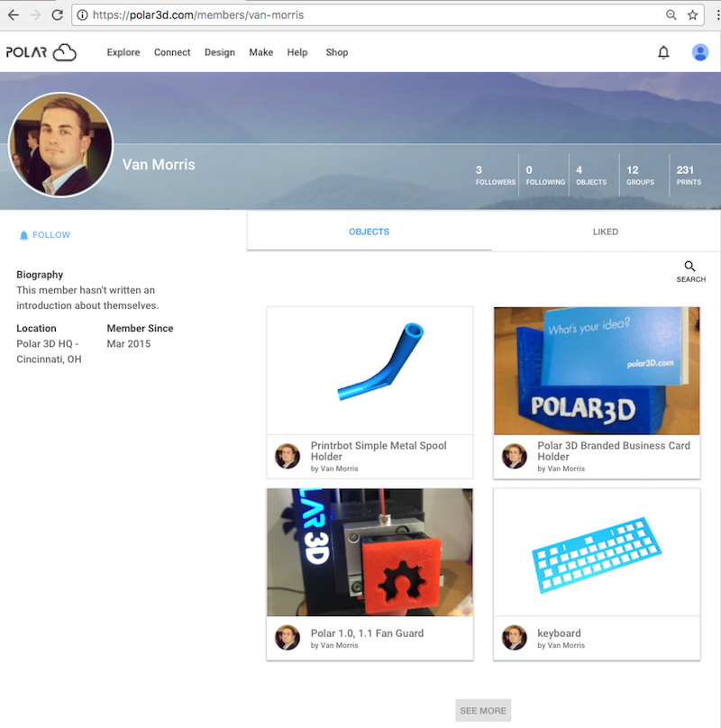Open the Design menu
Screen dimensions: 721x728
click(x=220, y=52)
